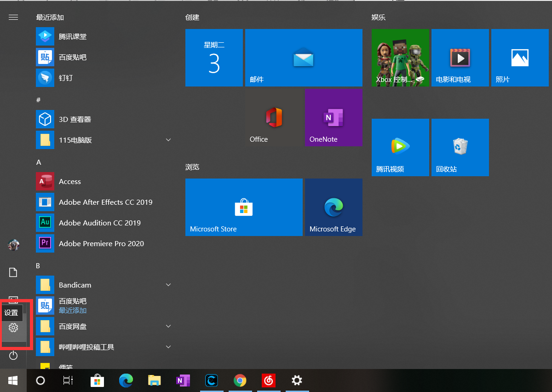Launch the 腾讯视频 tile
The width and height of the screenshot is (552, 392).
click(400, 147)
